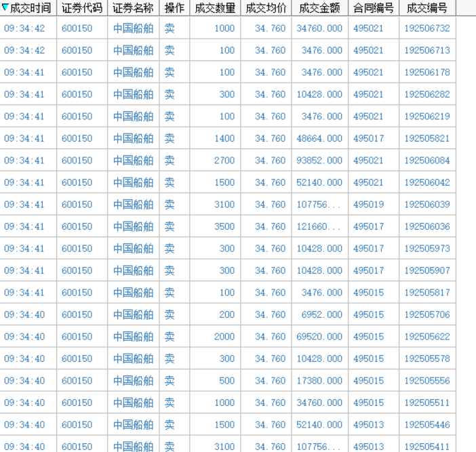Click the 操作 column header

pyautogui.click(x=174, y=8)
